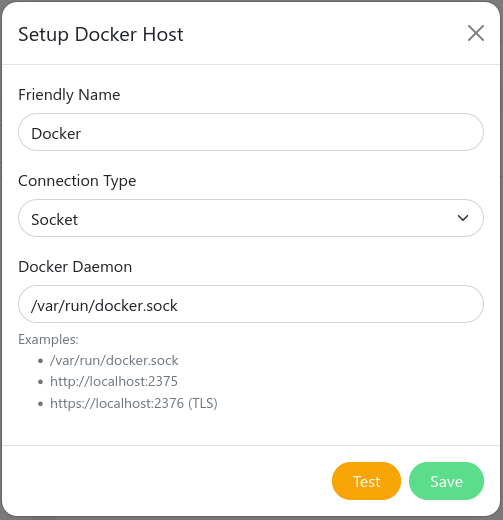The image size is (503, 520).
Task: Expand the Connection Type chevron arrow
Action: [463, 218]
